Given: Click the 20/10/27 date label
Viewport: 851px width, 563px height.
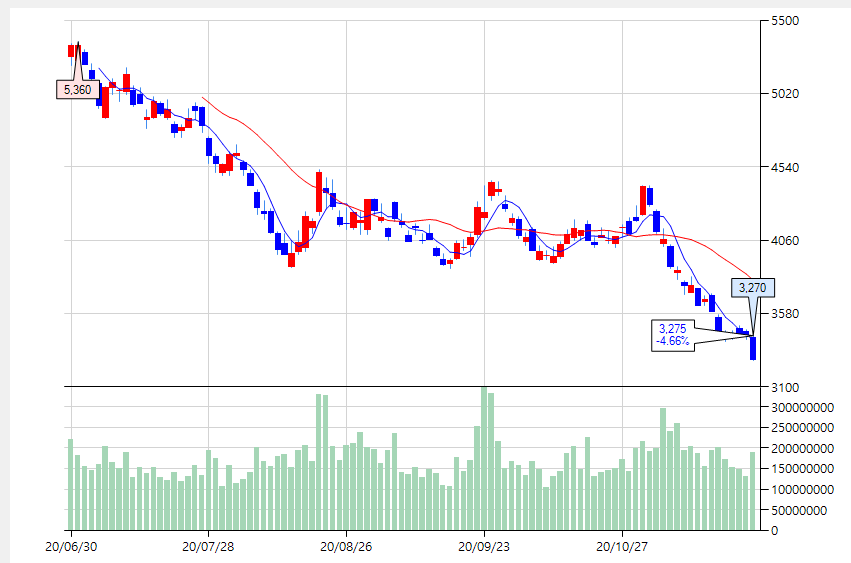Looking at the screenshot, I should [x=621, y=547].
